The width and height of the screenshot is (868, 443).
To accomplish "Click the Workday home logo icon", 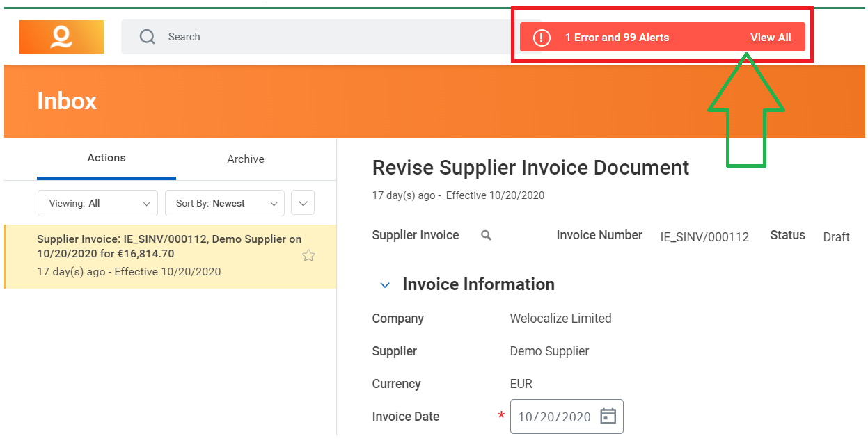I will click(x=61, y=36).
